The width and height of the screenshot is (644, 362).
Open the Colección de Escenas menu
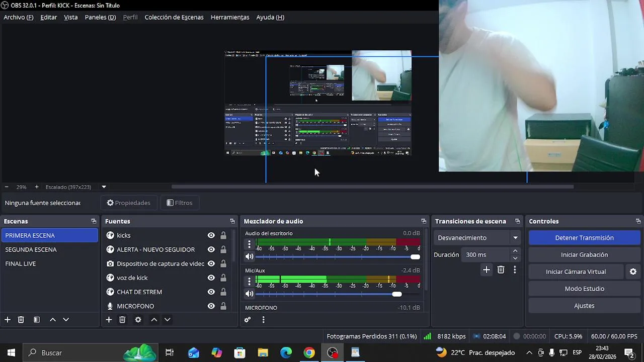pos(174,17)
